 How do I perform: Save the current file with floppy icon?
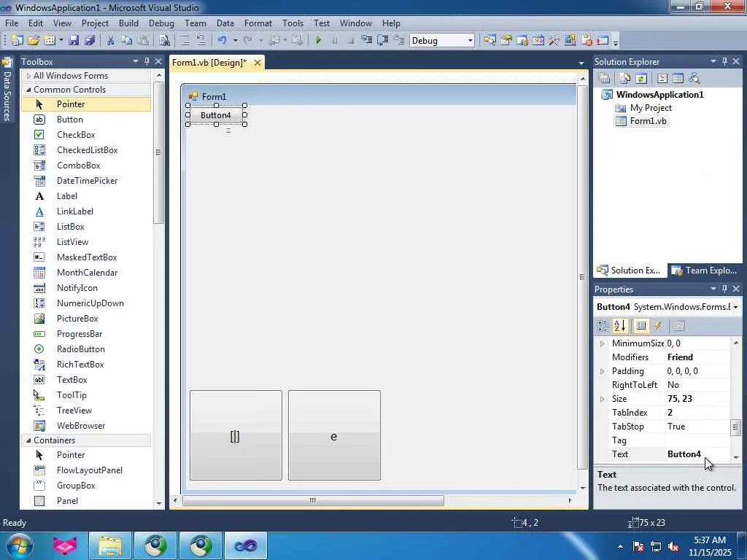74,41
